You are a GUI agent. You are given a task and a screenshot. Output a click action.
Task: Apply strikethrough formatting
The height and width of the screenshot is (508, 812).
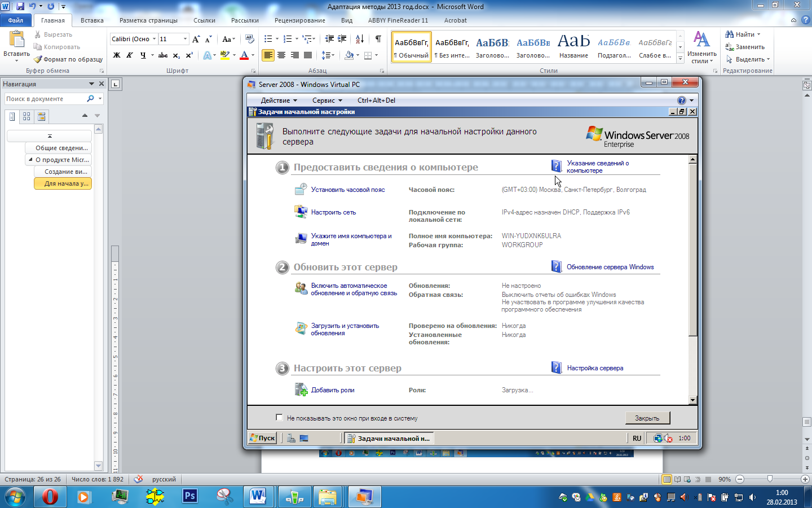[163, 55]
